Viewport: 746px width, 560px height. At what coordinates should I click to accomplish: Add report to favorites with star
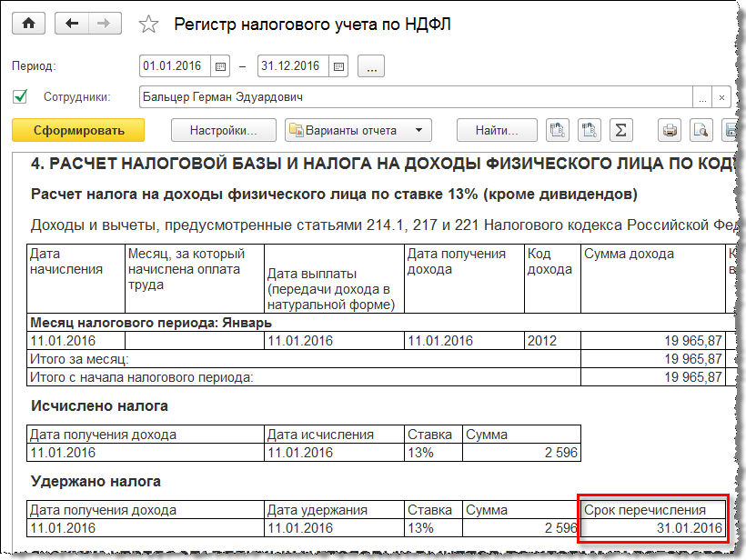tap(148, 25)
